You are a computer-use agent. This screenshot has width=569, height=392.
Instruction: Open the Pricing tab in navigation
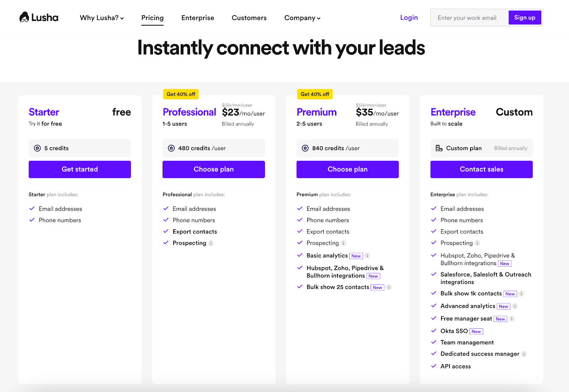[153, 18]
